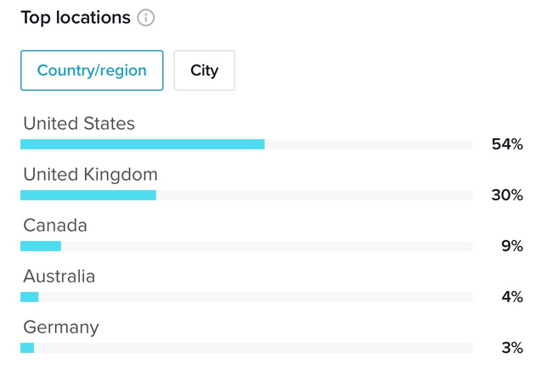Select the 9% value for Canada
The width and height of the screenshot is (536, 392).
(x=512, y=246)
